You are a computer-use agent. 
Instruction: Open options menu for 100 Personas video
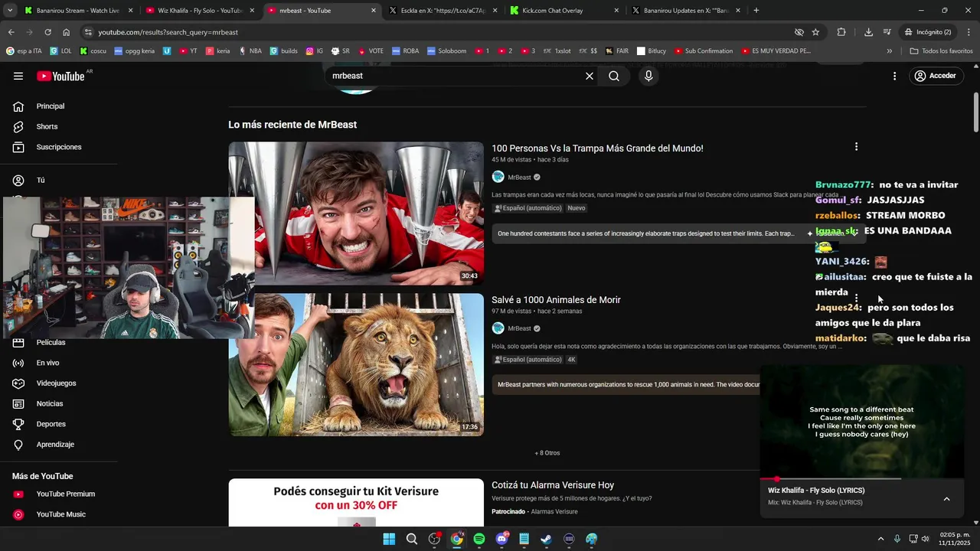tap(856, 147)
